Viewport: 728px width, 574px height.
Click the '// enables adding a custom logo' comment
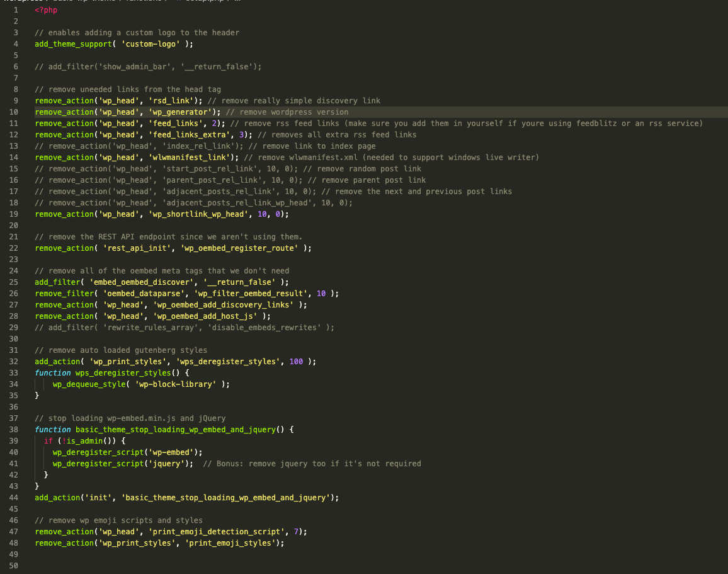(137, 33)
